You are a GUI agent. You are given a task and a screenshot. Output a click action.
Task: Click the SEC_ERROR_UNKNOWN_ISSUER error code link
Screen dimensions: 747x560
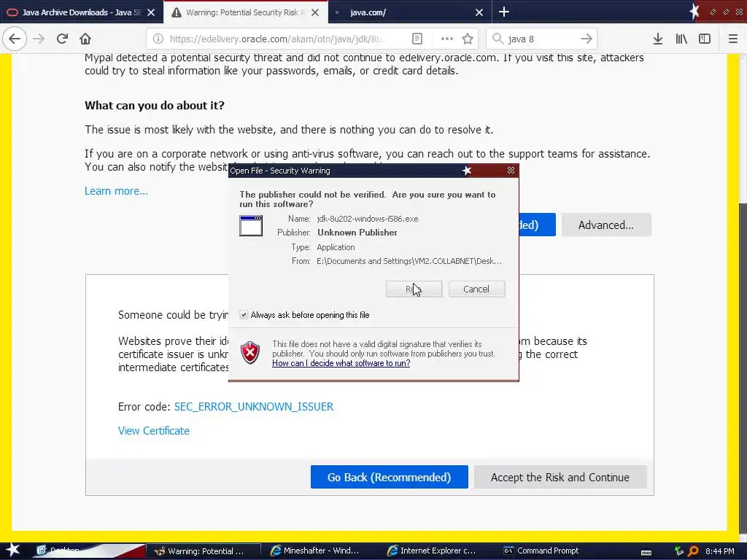[254, 407]
